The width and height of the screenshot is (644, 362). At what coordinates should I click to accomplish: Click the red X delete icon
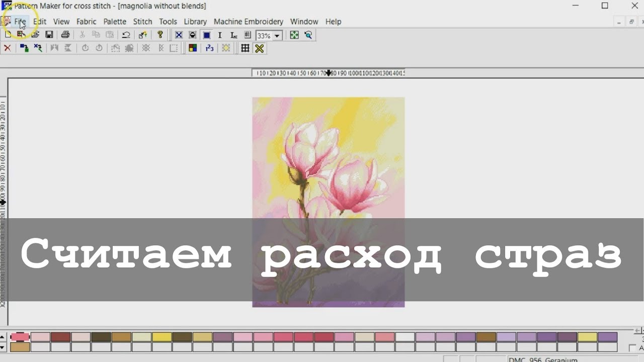pyautogui.click(x=7, y=48)
